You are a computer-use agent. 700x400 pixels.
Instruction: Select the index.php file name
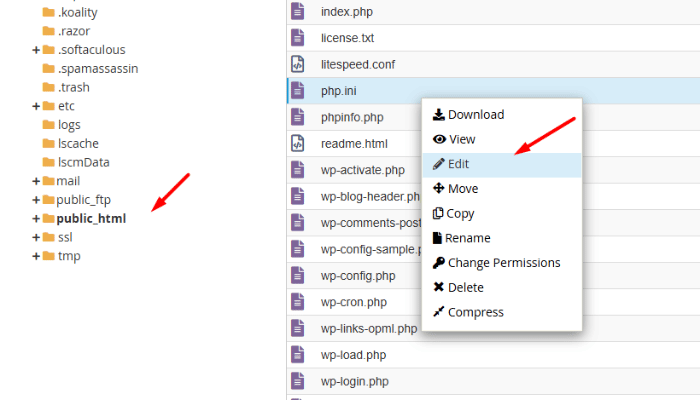coord(347,12)
